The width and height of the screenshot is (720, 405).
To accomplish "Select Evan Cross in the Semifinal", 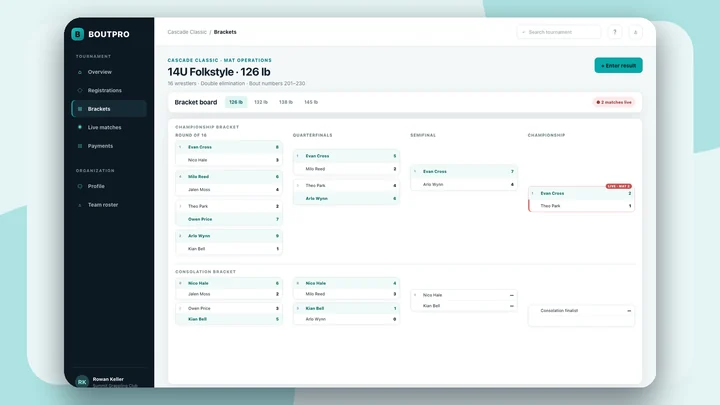I will tap(464, 171).
